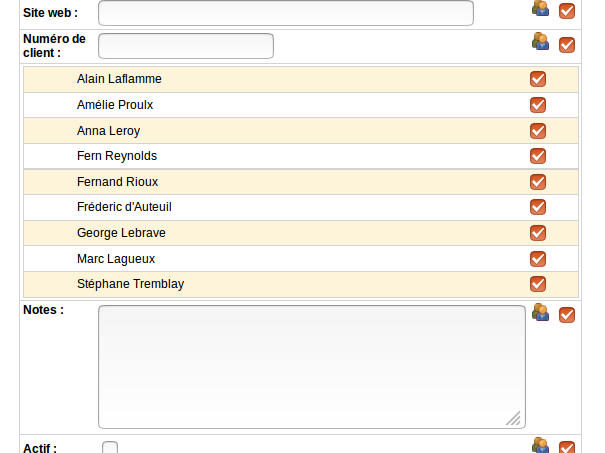The width and height of the screenshot is (605, 453).
Task: Click inside the Notes text area
Action: [x=311, y=367]
